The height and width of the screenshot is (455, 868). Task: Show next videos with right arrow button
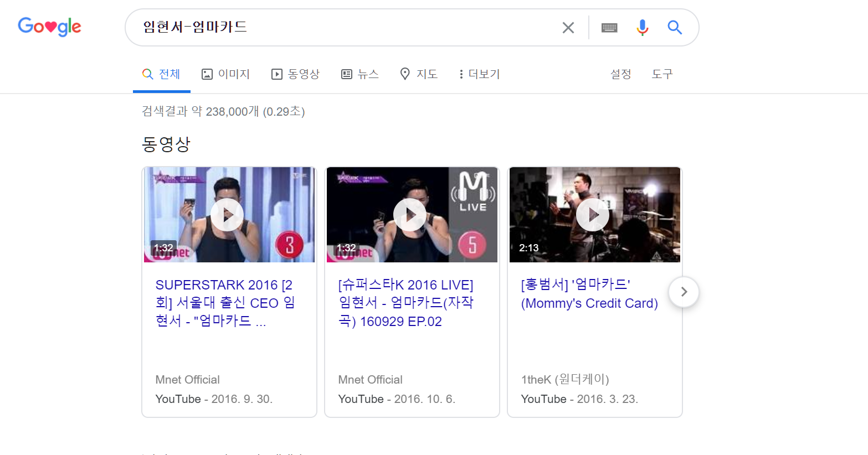(684, 292)
